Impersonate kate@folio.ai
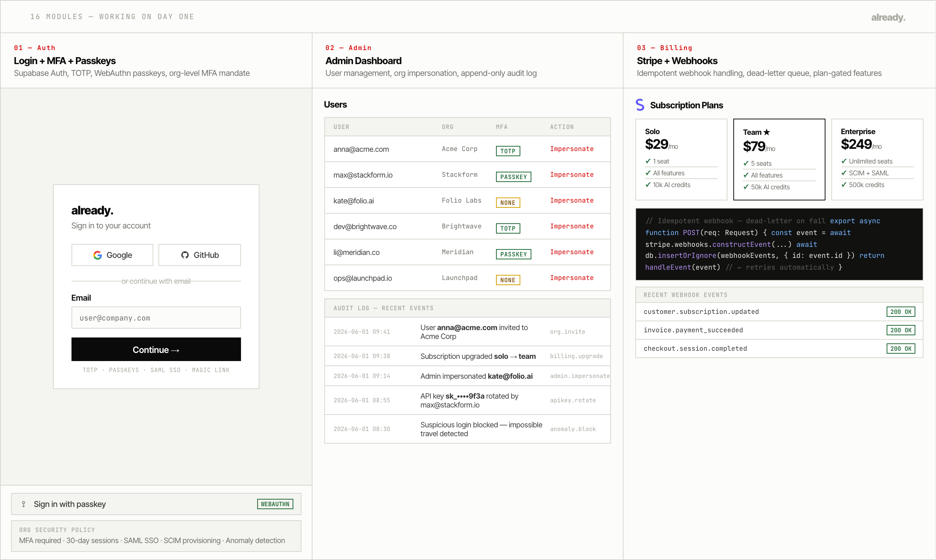The image size is (936, 560). coord(572,200)
